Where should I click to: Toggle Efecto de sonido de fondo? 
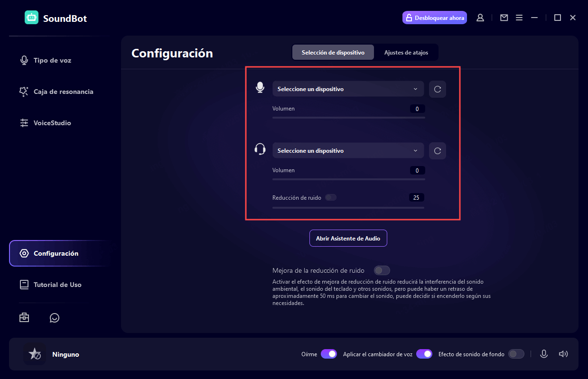(516, 354)
